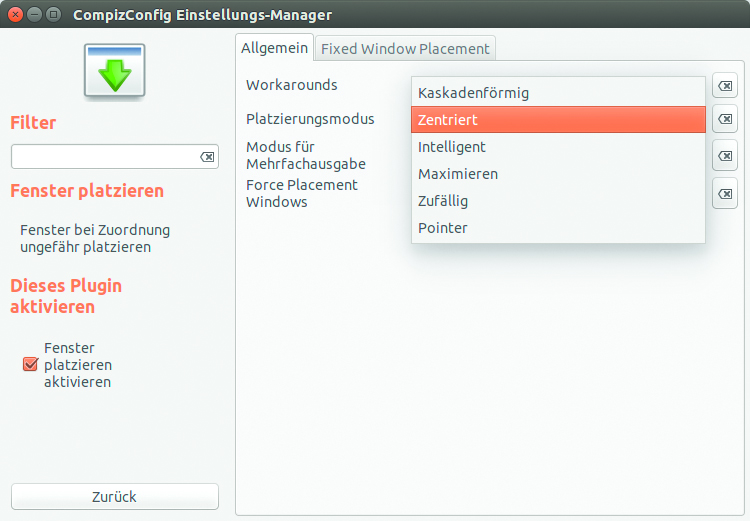Clear the filter search field icon

click(206, 157)
